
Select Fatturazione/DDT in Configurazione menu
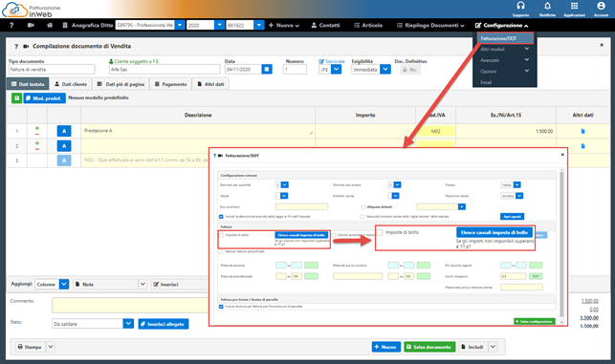pyautogui.click(x=505, y=38)
